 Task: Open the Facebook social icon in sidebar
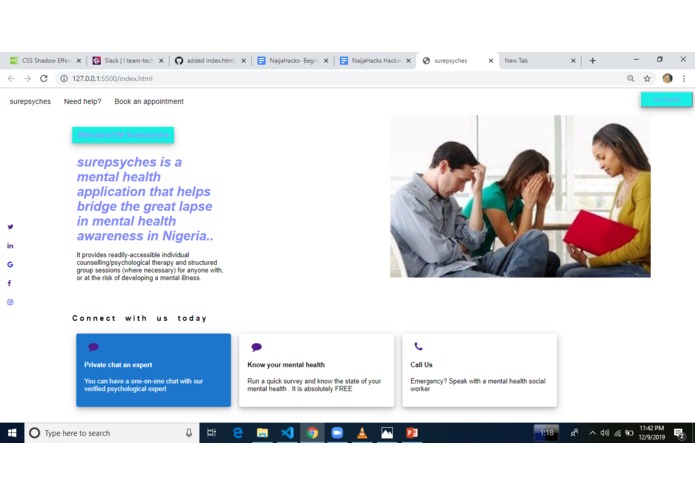point(9,283)
